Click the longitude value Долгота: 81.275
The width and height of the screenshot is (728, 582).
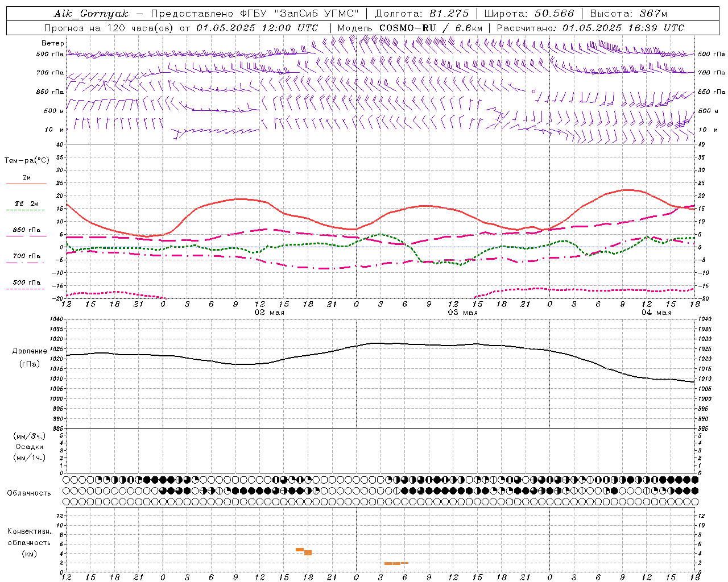pos(421,14)
